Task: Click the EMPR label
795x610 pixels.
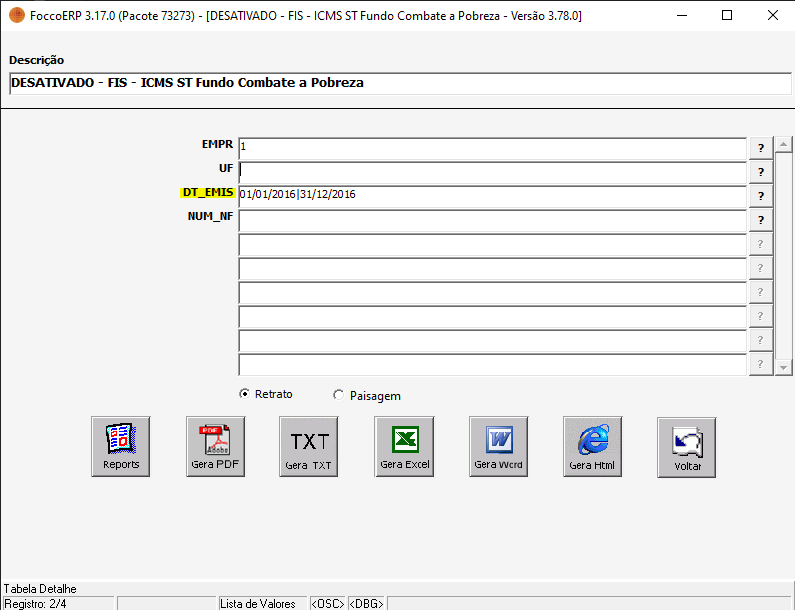Action: (x=217, y=144)
